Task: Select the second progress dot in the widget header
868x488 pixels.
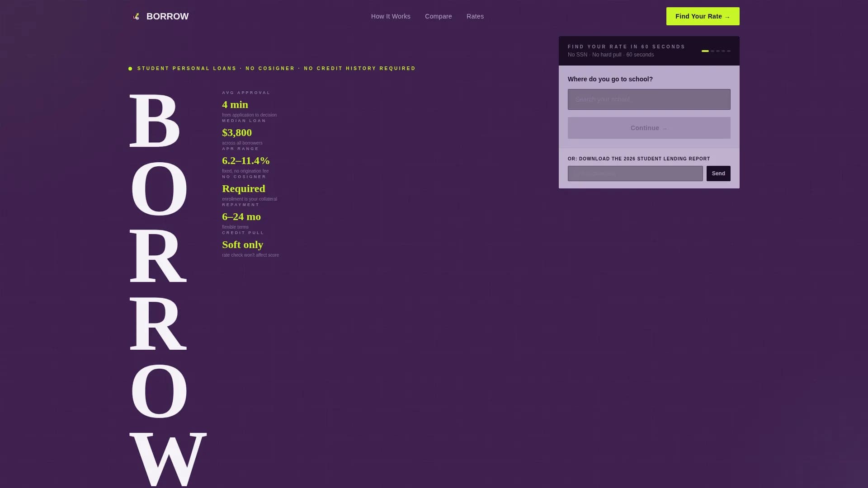Action: click(712, 51)
